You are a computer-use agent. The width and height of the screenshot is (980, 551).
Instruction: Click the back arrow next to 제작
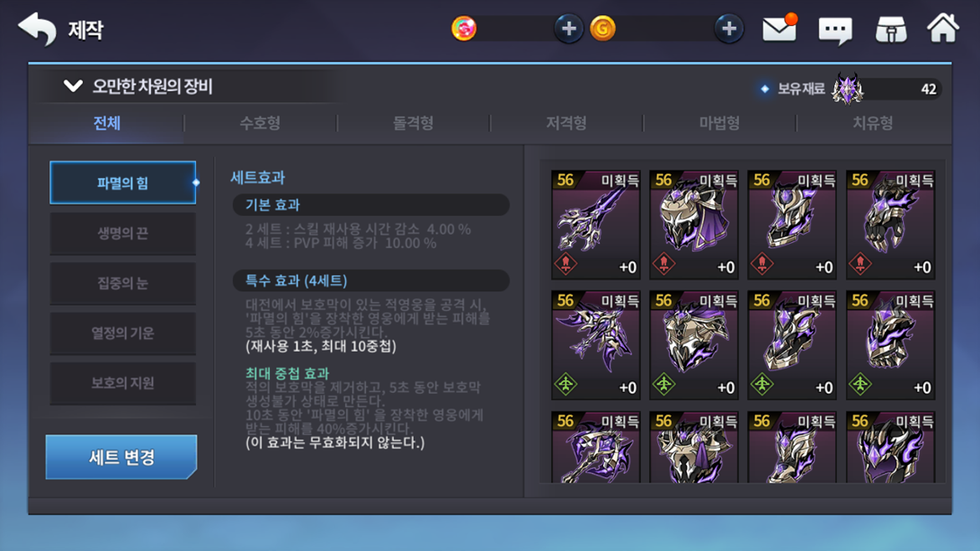[x=38, y=29]
